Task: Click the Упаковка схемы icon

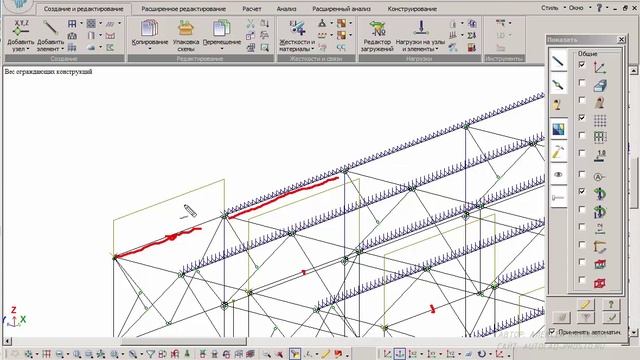Action: (186, 29)
